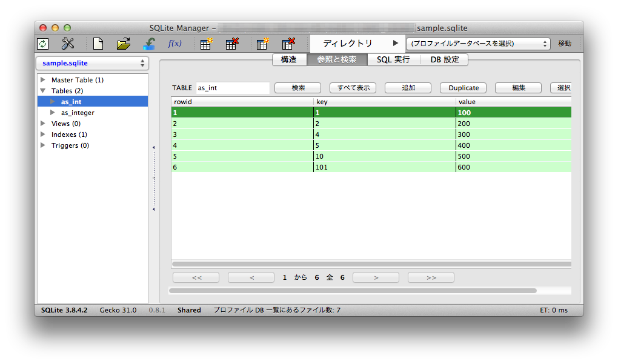Create a new index with the starred-index icon
Image resolution: width=618 pixels, height=364 pixels.
262,43
